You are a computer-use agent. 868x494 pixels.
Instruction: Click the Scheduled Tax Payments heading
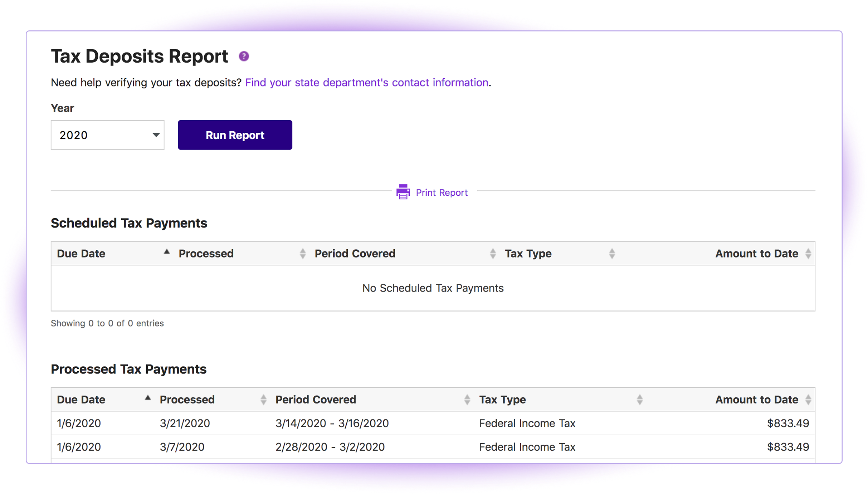pos(129,223)
